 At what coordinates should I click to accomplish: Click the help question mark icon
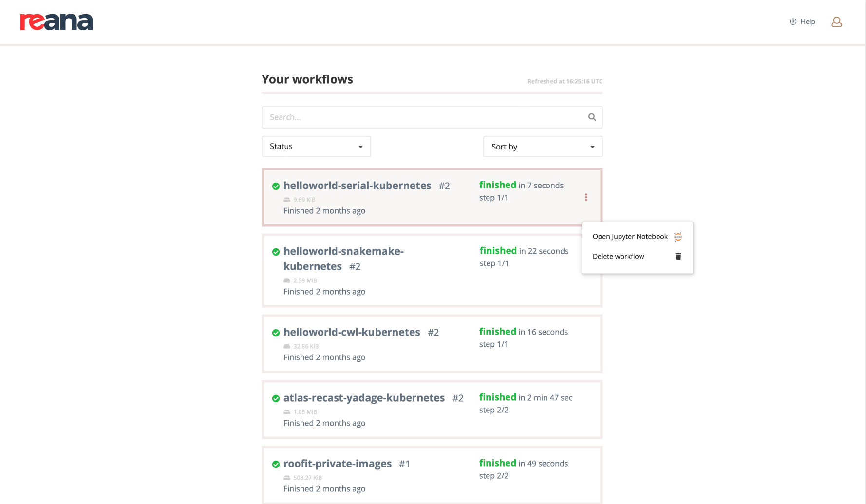coord(793,22)
